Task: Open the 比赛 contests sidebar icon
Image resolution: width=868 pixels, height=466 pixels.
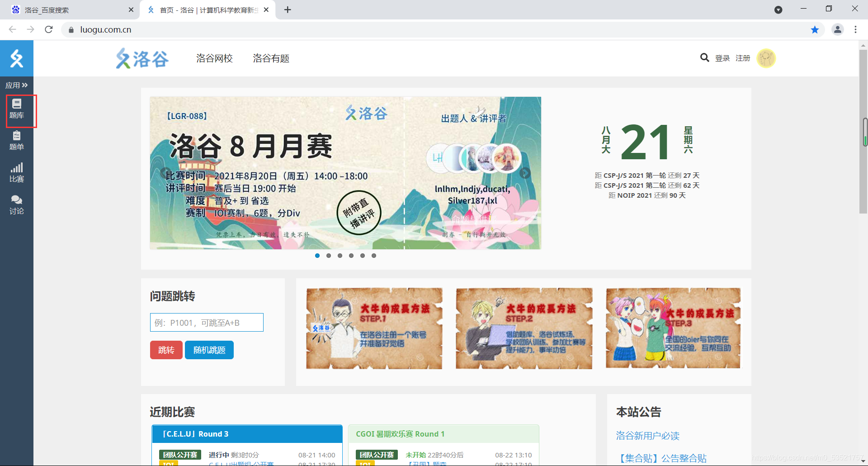Action: (17, 173)
